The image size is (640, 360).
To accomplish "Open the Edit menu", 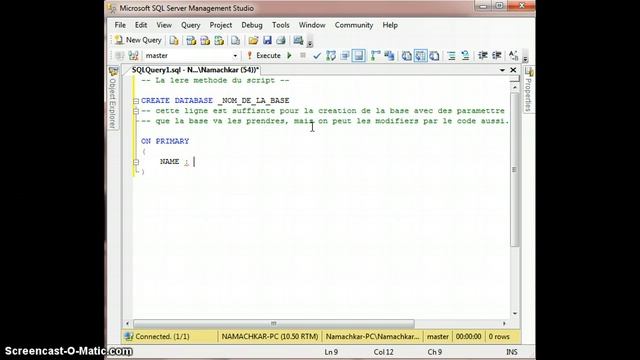I will tap(141, 25).
